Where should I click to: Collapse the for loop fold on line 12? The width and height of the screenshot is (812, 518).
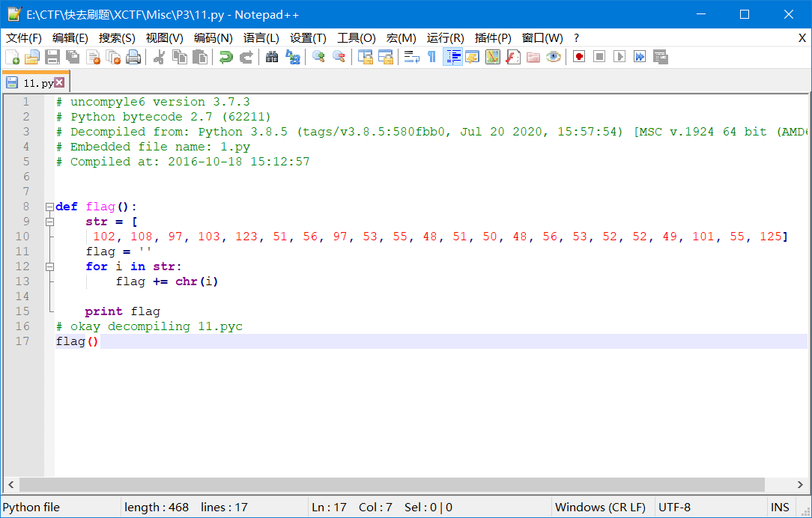point(49,267)
